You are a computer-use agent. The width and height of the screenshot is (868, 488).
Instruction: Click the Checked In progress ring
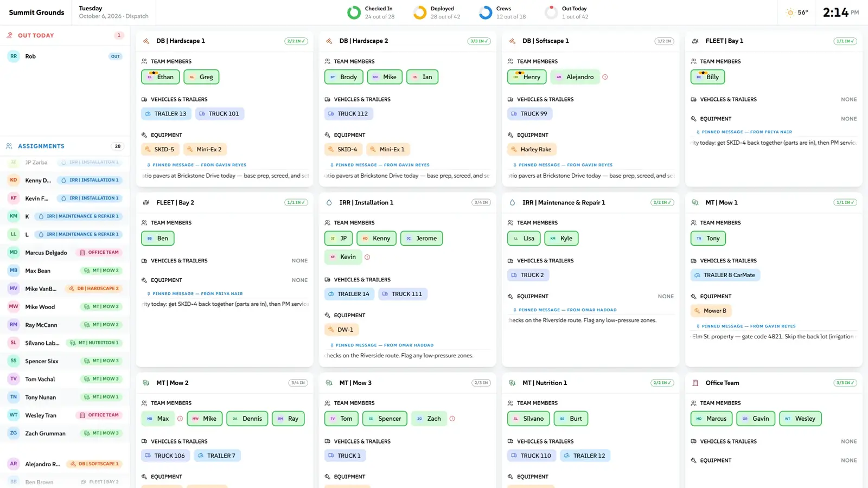point(354,12)
